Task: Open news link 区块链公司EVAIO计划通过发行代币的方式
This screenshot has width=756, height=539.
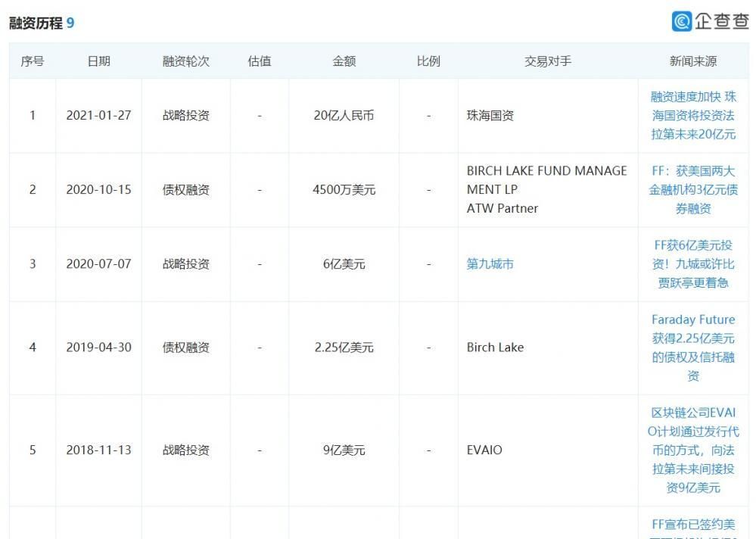Action: (x=693, y=450)
